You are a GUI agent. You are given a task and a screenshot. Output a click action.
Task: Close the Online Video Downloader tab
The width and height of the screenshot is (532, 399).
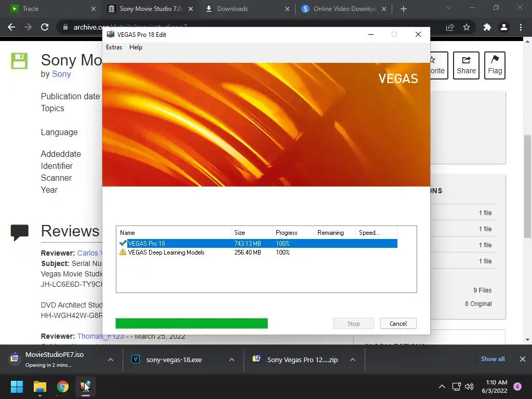pyautogui.click(x=384, y=9)
